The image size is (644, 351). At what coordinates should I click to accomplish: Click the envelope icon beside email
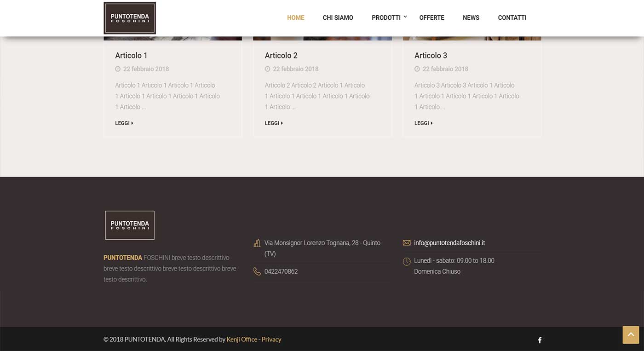coord(407,243)
